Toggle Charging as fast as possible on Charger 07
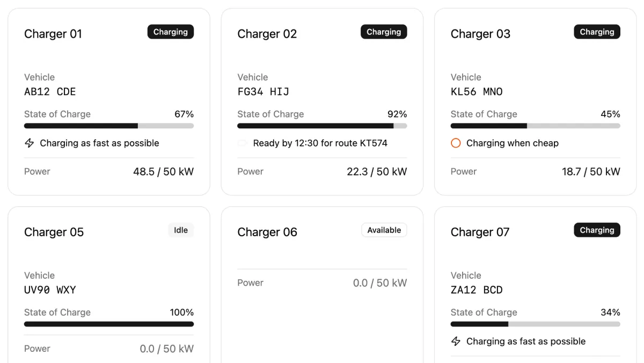The image size is (644, 363). tap(526, 341)
